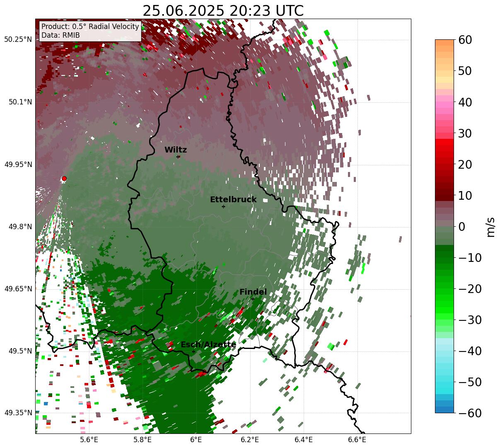Click the colorbar tick label −40
500x448 pixels.
470,351
